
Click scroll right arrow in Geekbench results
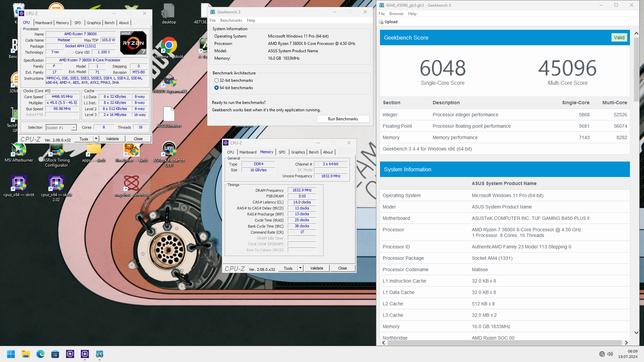coord(626,343)
